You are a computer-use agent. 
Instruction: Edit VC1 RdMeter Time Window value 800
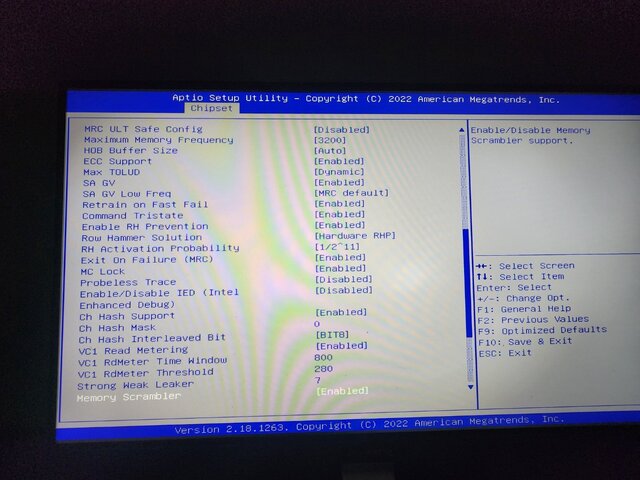[323, 357]
